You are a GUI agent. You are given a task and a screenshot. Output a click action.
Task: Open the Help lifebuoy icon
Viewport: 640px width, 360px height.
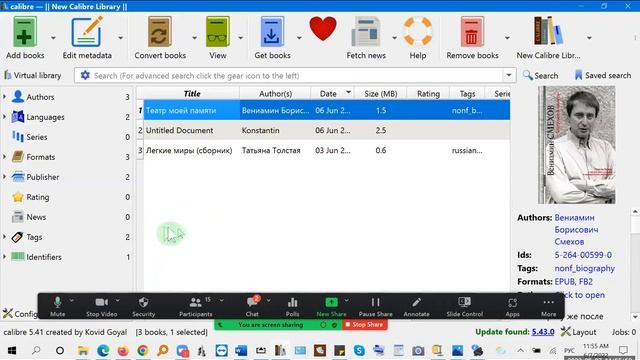[x=418, y=32]
